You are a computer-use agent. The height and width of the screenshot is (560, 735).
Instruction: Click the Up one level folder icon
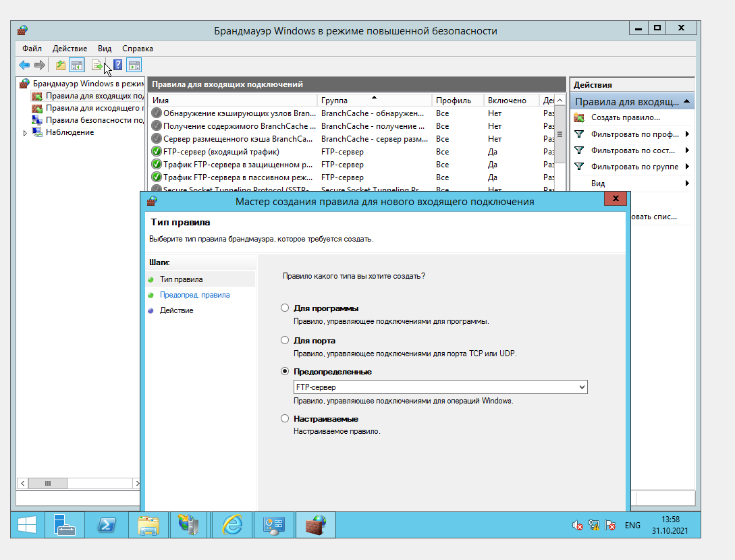(x=61, y=65)
